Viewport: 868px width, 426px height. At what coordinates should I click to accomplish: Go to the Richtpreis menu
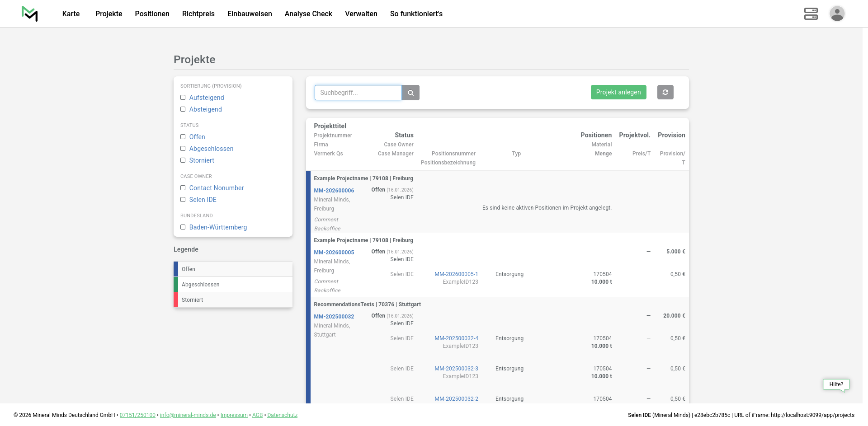[198, 14]
